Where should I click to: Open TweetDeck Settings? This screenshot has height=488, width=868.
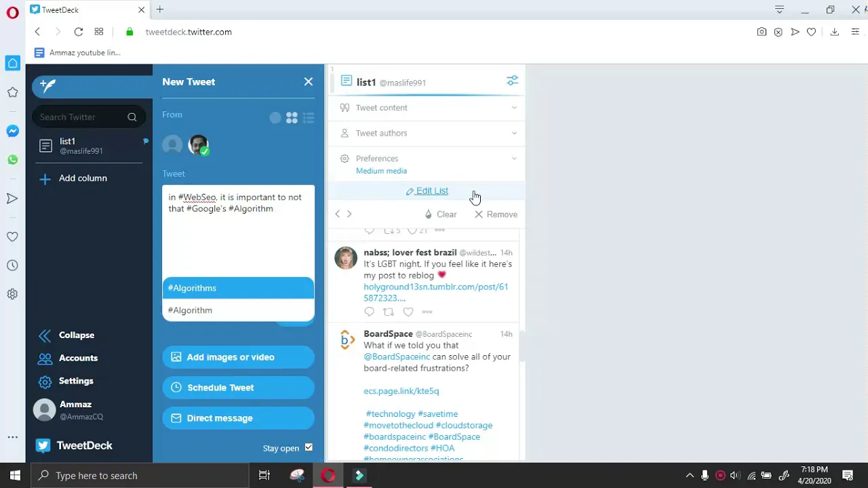(x=66, y=381)
